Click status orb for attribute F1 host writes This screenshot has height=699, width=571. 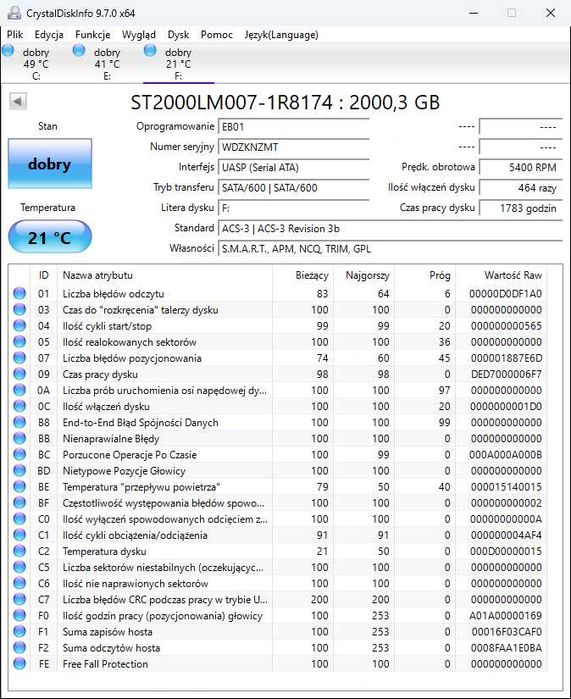(19, 631)
